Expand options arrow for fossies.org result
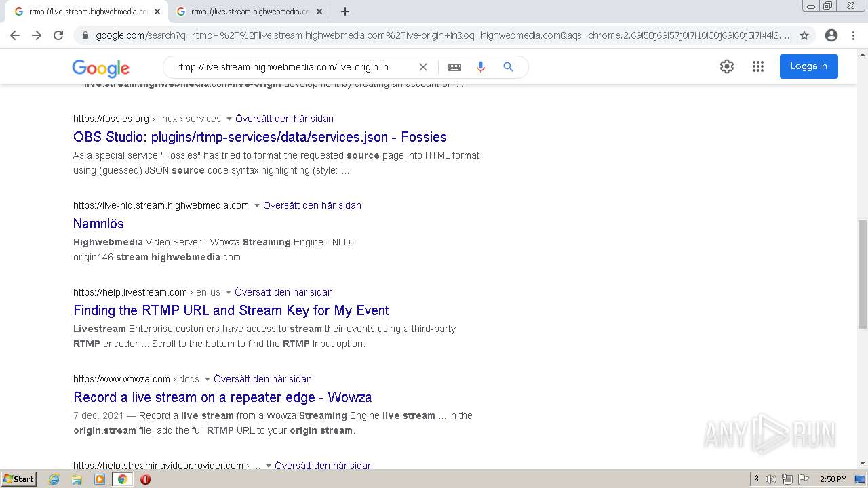868x488 pixels. (x=229, y=119)
